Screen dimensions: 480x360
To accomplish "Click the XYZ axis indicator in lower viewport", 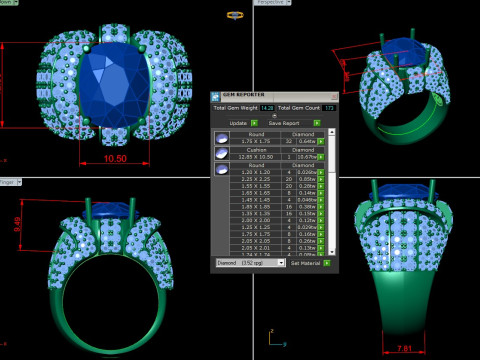I will 277,338.
